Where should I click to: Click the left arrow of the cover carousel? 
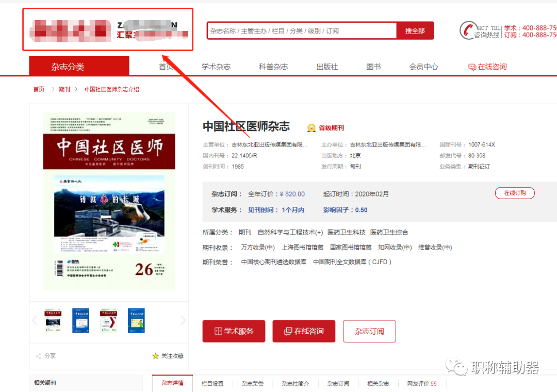coord(35,320)
